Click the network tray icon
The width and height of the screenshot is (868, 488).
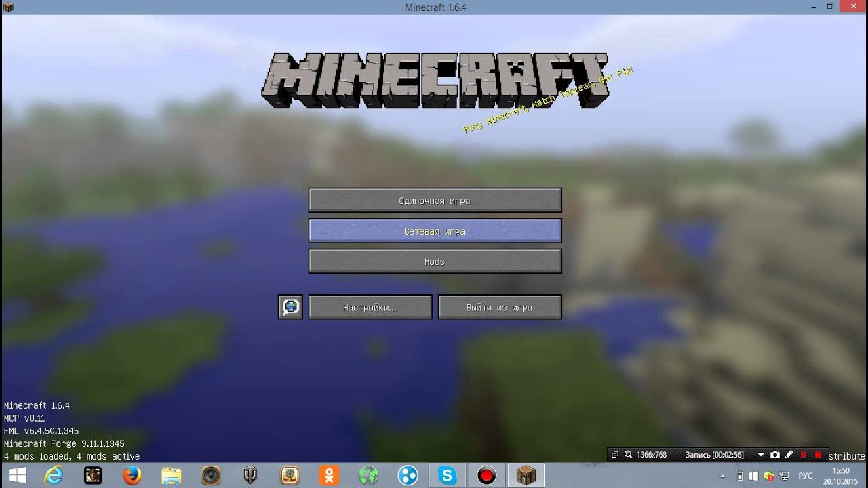(783, 476)
